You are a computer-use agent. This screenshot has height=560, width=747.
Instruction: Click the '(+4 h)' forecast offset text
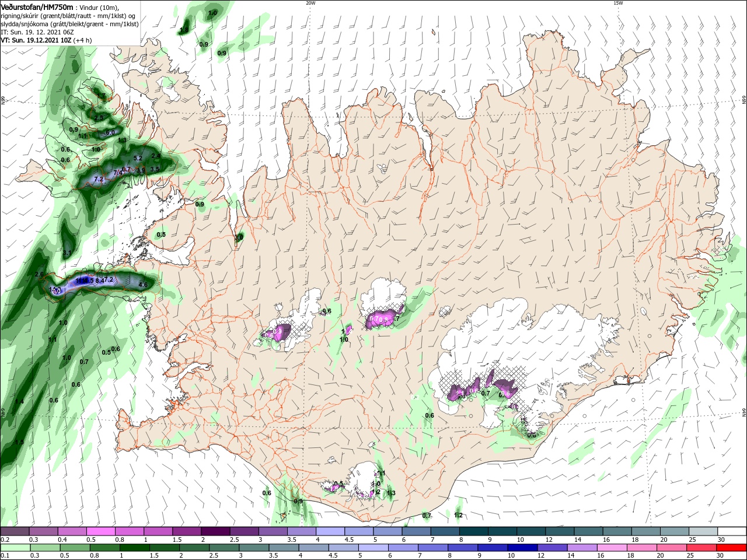(83, 40)
